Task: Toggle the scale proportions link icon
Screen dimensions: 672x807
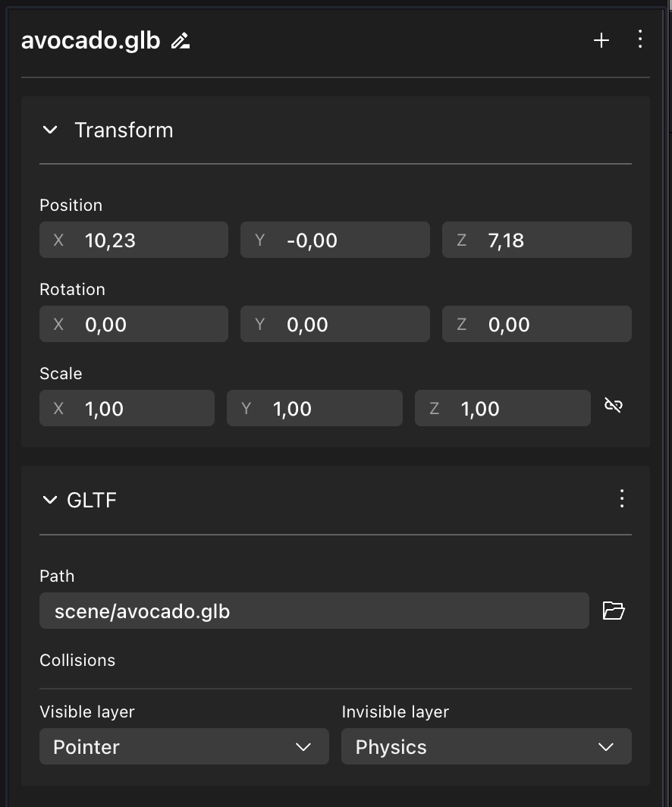Action: pyautogui.click(x=614, y=406)
